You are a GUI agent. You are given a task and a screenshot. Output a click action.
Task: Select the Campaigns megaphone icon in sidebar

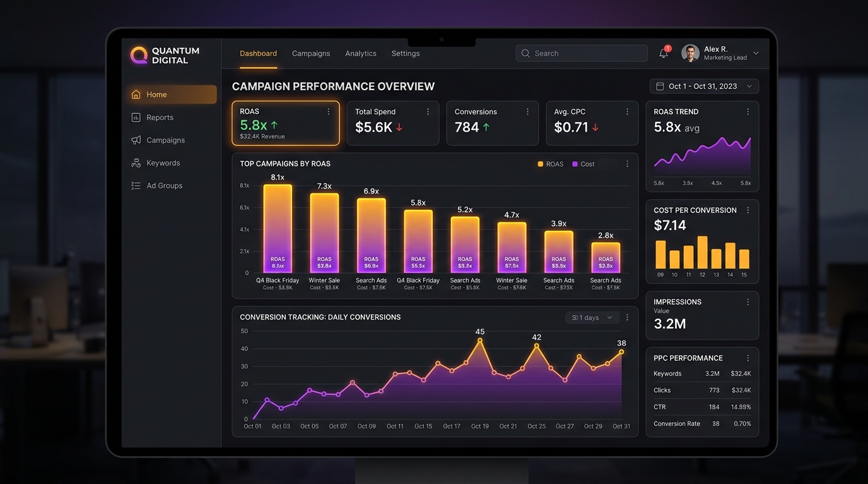136,140
